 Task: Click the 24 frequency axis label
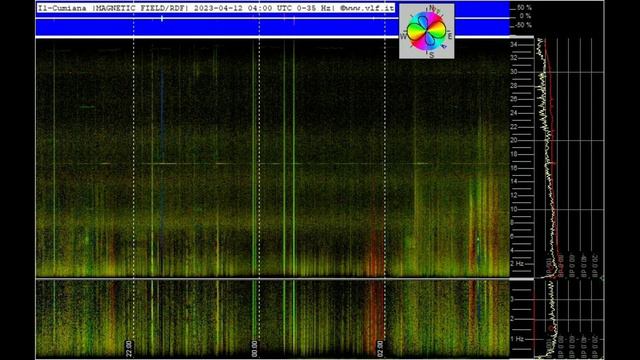(513, 113)
